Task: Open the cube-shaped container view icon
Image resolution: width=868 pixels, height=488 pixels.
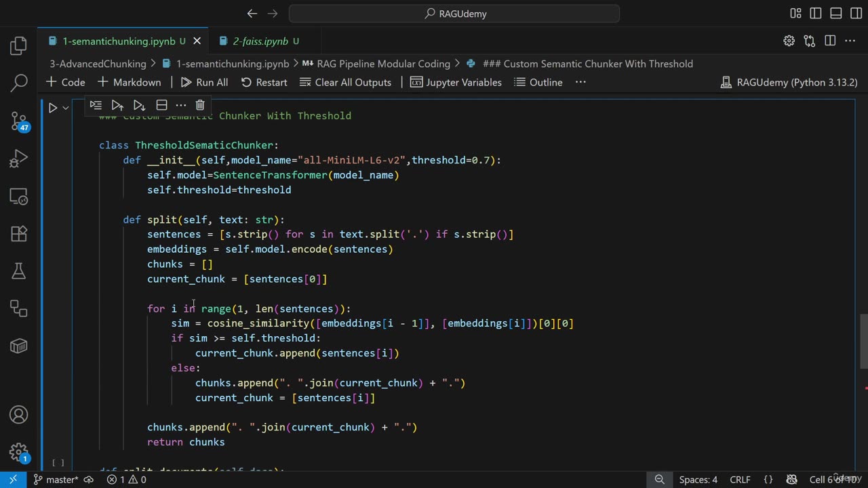Action: click(x=18, y=346)
